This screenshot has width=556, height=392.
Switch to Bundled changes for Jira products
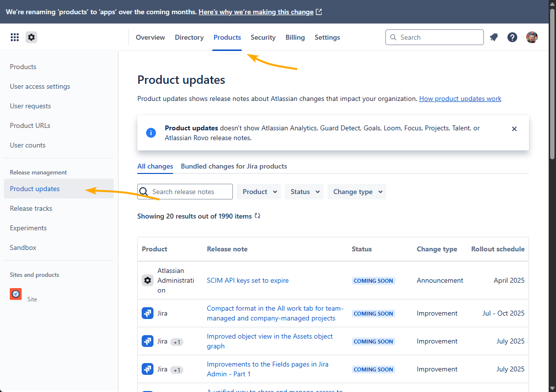click(234, 166)
